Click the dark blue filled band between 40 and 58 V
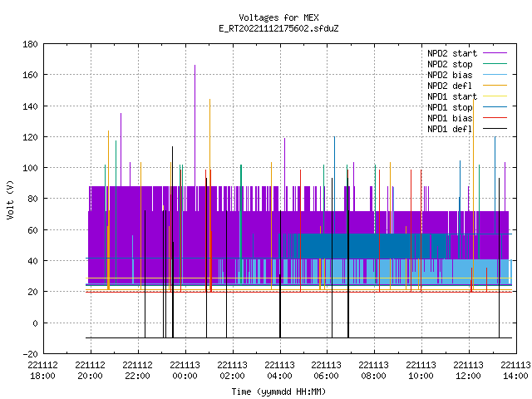This screenshot has width=532, height=399. 373,246
